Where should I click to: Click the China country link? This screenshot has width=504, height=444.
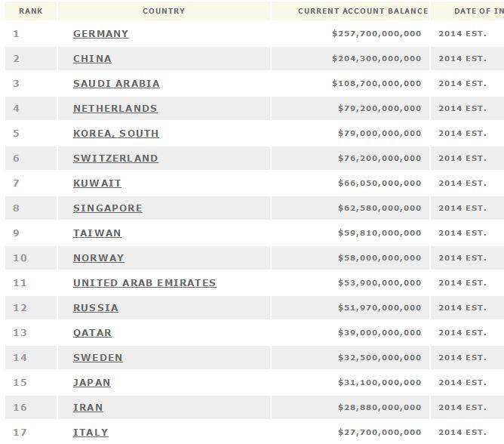(92, 59)
